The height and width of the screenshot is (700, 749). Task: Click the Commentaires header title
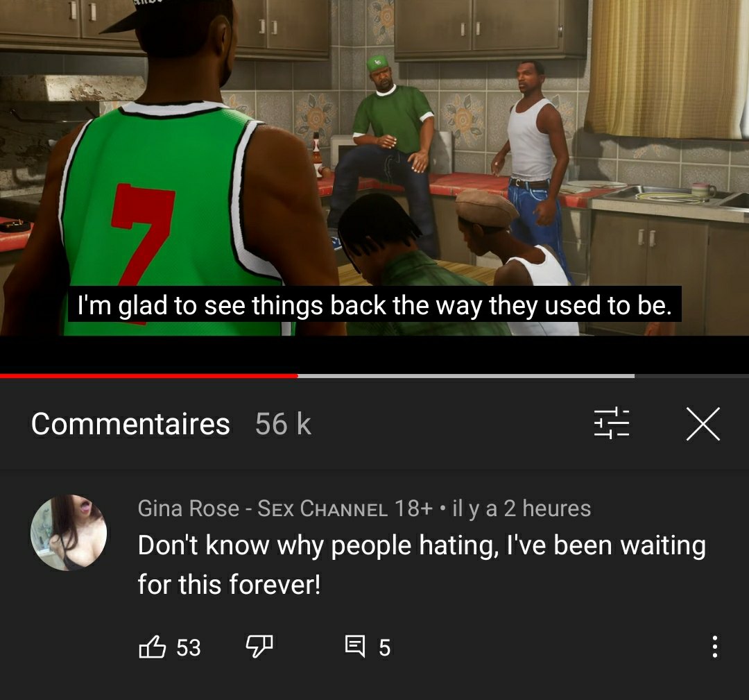(130, 424)
